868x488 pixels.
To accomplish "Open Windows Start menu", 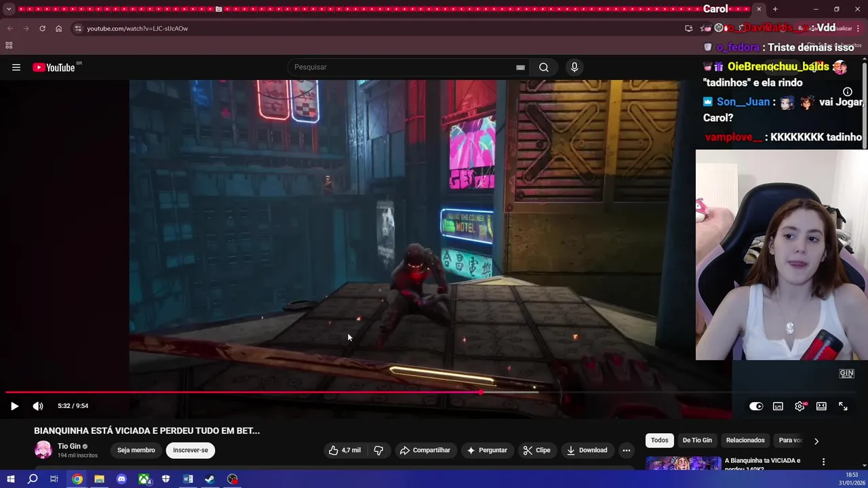I will (10, 479).
